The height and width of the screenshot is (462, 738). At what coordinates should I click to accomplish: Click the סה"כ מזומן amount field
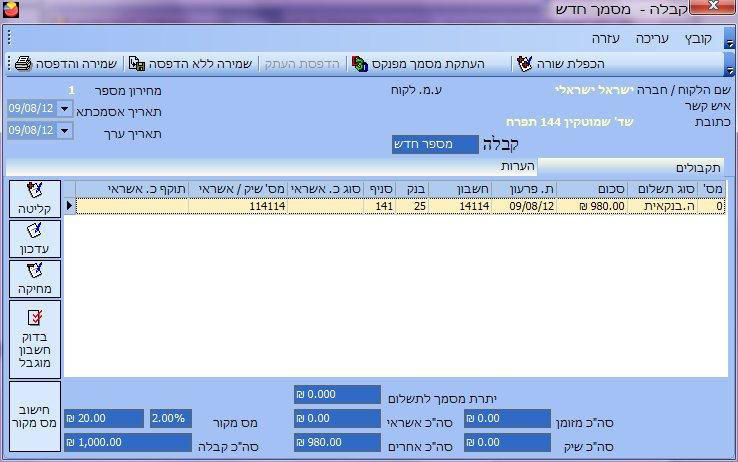(507, 418)
